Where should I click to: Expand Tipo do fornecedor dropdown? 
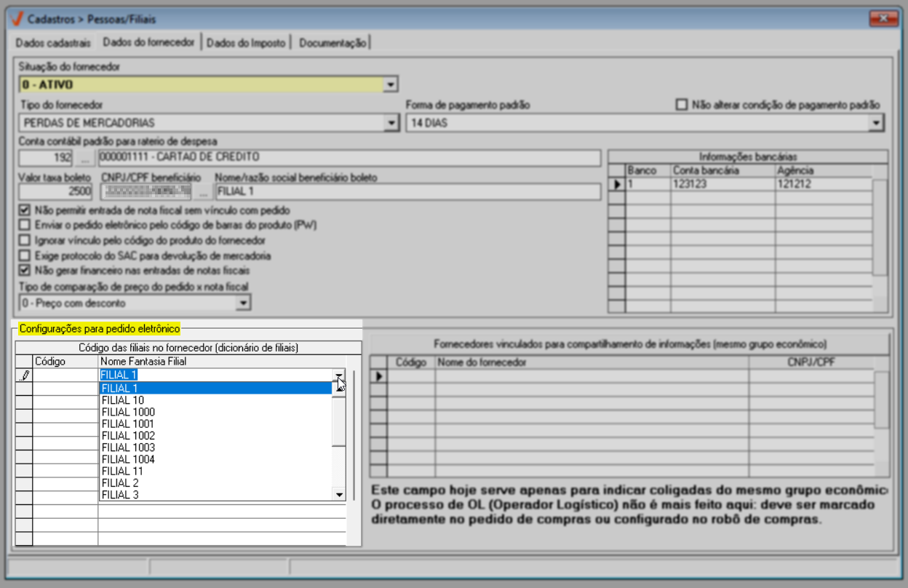click(391, 123)
